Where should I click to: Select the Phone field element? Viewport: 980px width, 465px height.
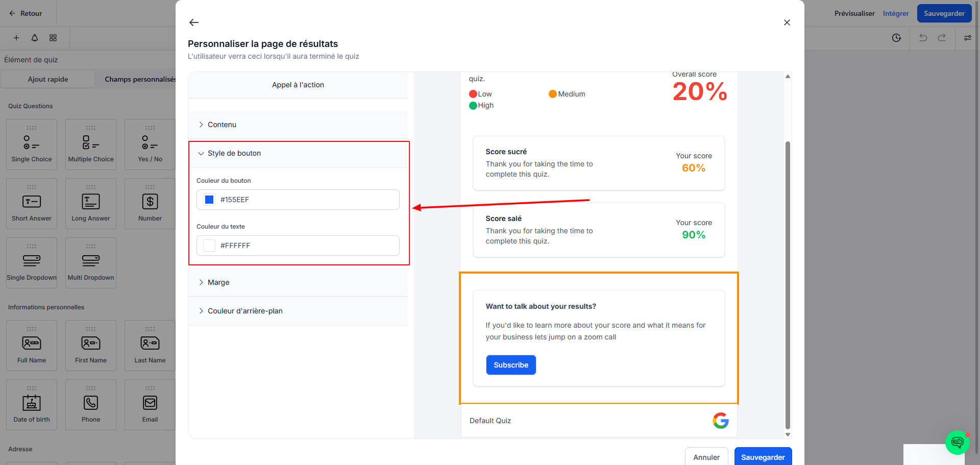coord(91,405)
